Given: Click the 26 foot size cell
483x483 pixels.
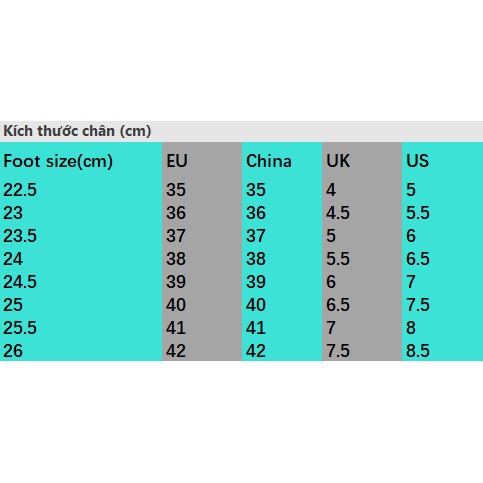Looking at the screenshot, I should pyautogui.click(x=13, y=351).
